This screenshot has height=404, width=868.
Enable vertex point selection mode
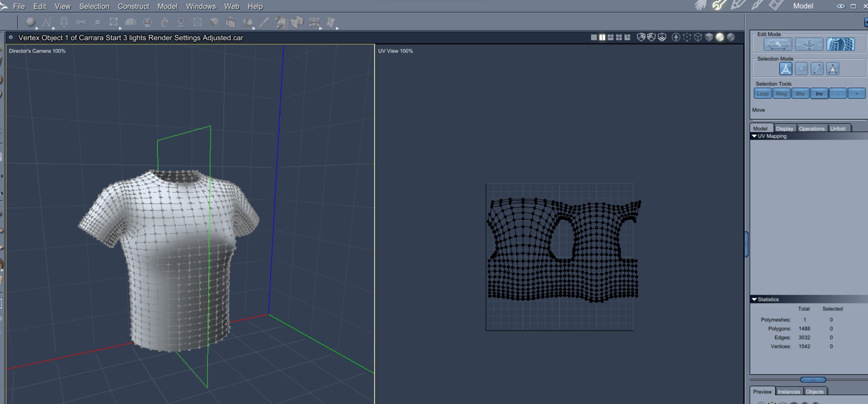(x=801, y=69)
